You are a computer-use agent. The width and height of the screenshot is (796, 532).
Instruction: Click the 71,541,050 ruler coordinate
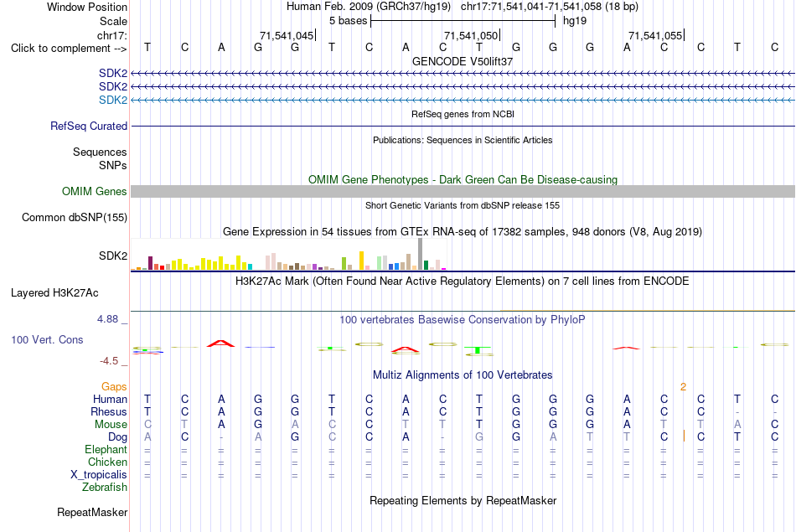coord(471,35)
